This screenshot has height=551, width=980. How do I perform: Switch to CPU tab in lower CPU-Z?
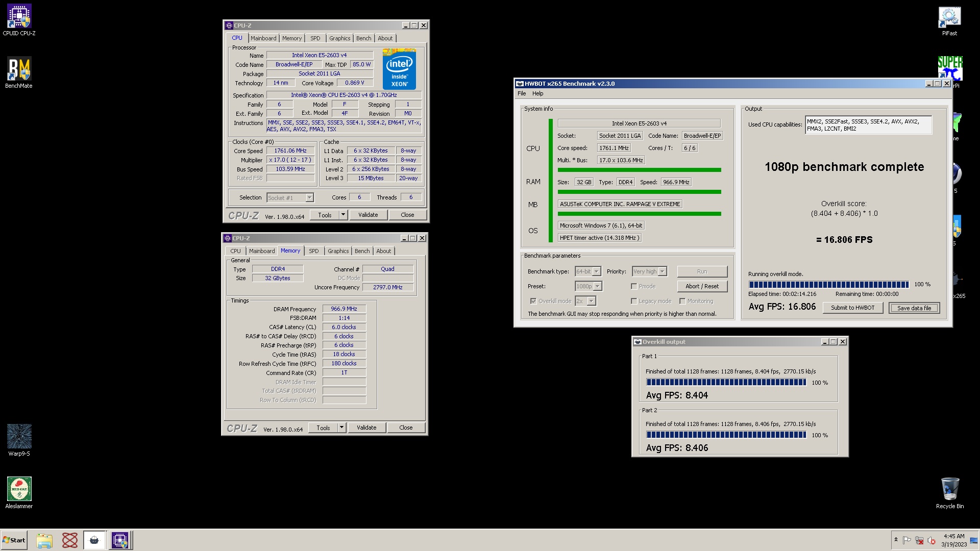pos(235,251)
